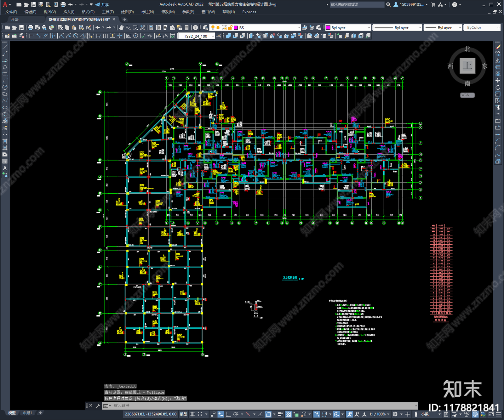Click the keyword search box in title bar
The image size is (504, 420).
tap(357, 4)
